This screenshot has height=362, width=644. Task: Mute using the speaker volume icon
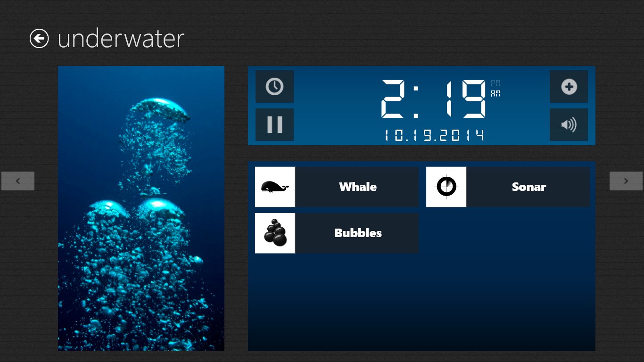(x=569, y=124)
